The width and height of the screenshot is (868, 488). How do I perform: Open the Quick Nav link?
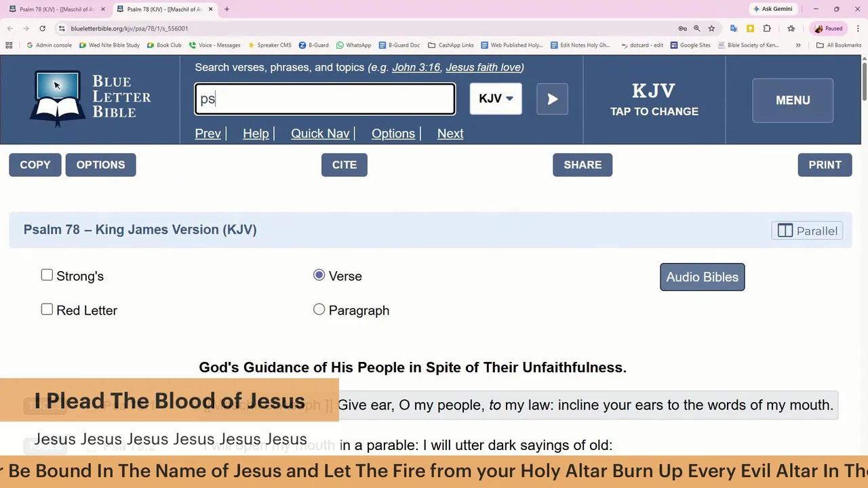(320, 134)
